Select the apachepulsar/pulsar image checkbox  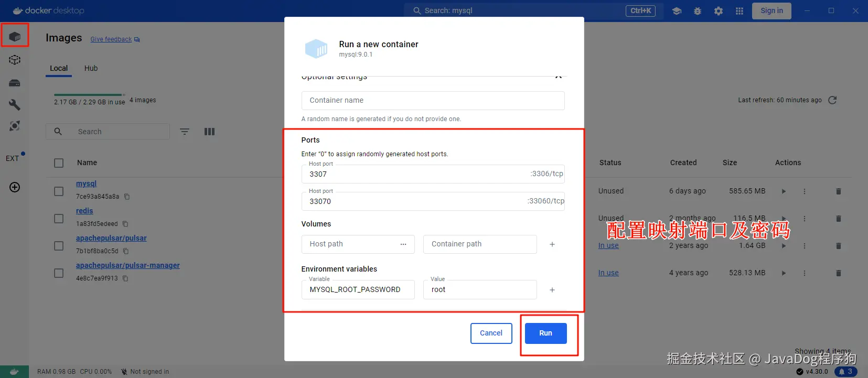pyautogui.click(x=59, y=246)
